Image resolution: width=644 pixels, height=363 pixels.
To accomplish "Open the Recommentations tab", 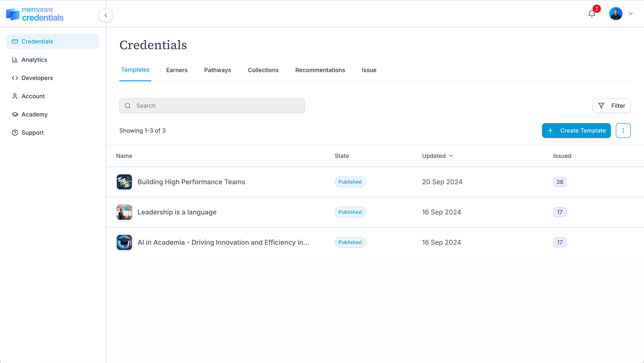I will click(320, 70).
